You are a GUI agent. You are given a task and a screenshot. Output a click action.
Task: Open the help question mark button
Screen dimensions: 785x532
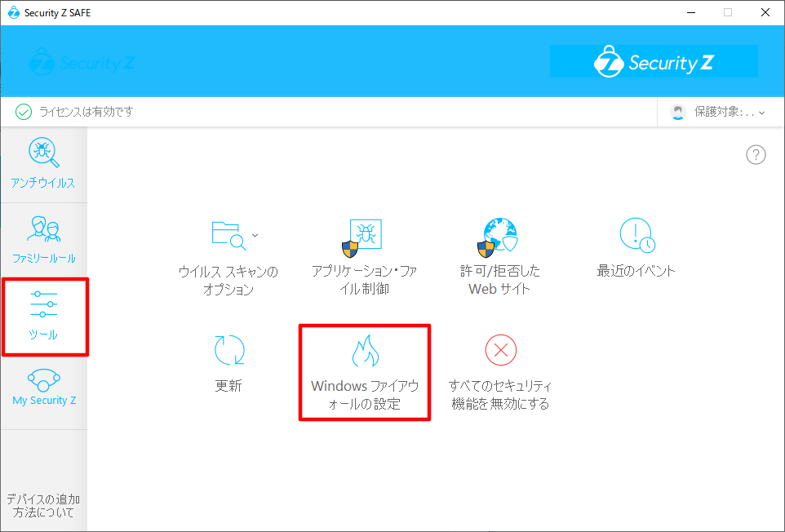(x=756, y=155)
